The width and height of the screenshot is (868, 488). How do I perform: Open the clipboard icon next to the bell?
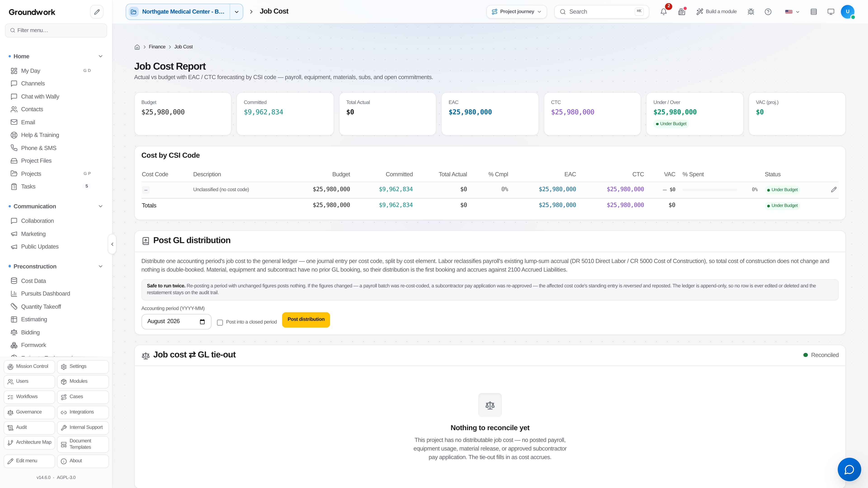coord(682,12)
